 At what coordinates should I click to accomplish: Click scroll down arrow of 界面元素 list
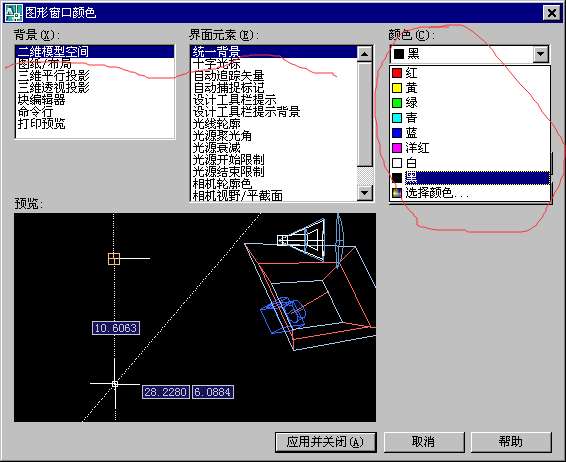365,193
